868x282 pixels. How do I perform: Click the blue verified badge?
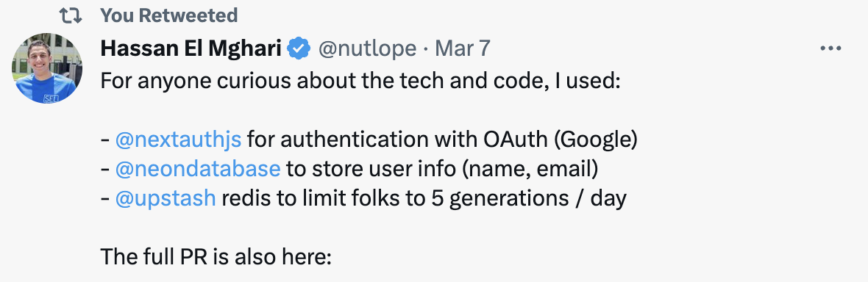(x=299, y=48)
